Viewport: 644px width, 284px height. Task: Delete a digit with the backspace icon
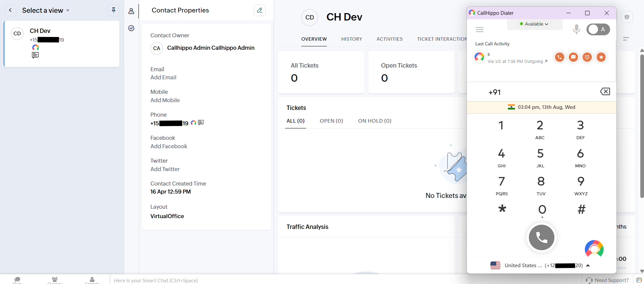point(605,91)
